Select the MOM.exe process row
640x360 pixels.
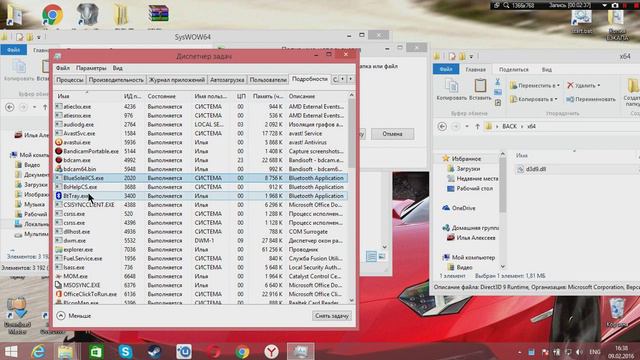201,276
